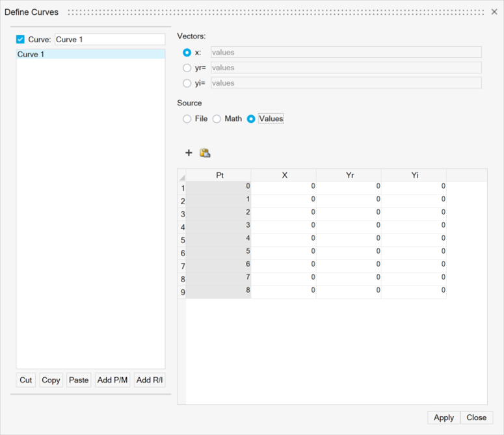Select Curve 1 in the curve list

tap(90, 55)
